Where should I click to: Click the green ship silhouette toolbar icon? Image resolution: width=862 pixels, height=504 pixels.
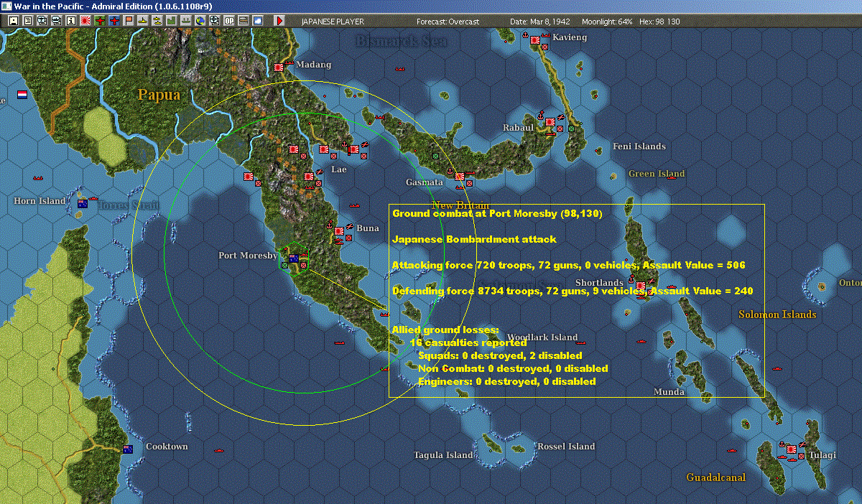click(x=185, y=21)
